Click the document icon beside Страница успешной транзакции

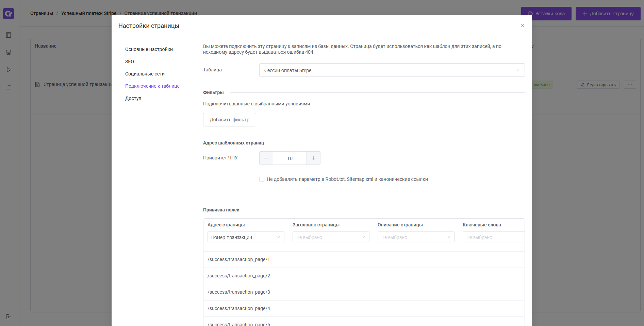37,84
